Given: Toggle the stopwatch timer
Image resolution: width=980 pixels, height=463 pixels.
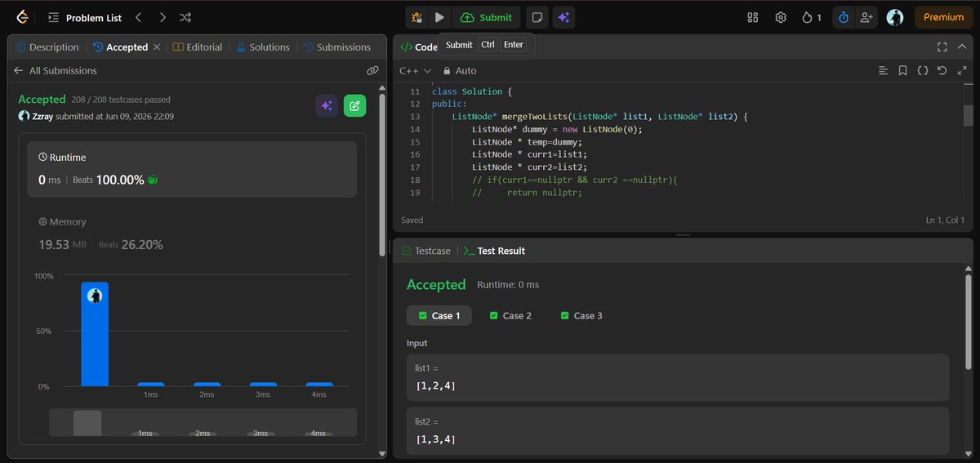Looking at the screenshot, I should point(844,17).
